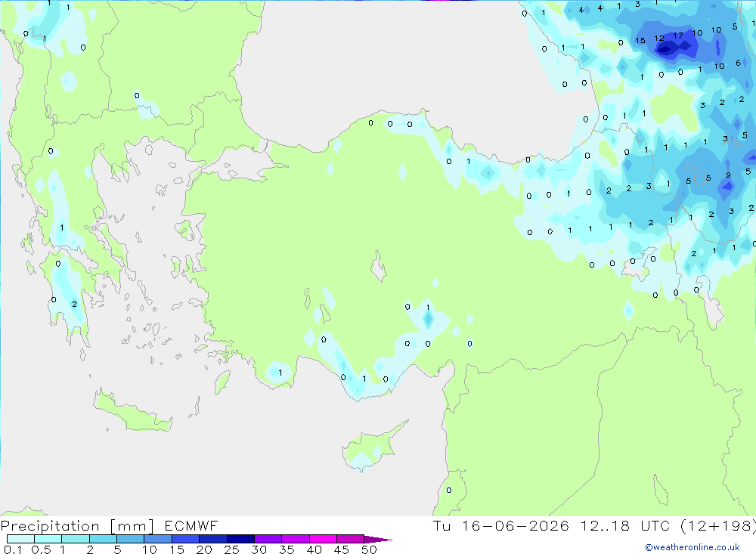Click the '2' value over the Peloponnese

(x=74, y=305)
